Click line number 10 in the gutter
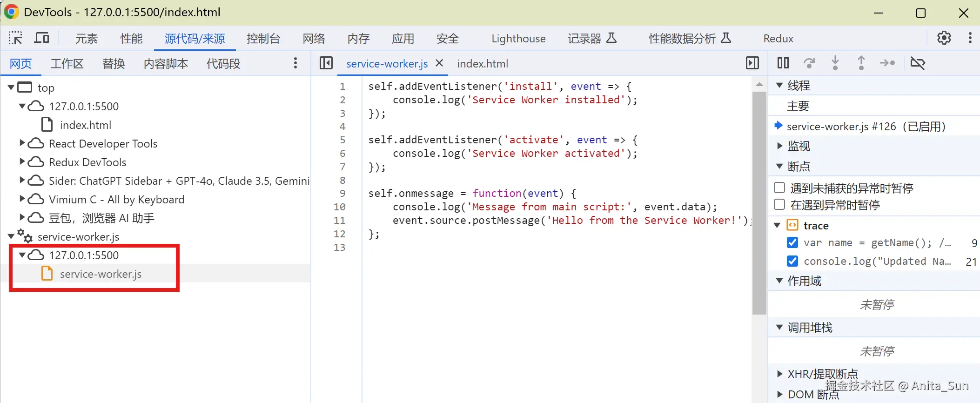This screenshot has width=980, height=403. coord(340,207)
